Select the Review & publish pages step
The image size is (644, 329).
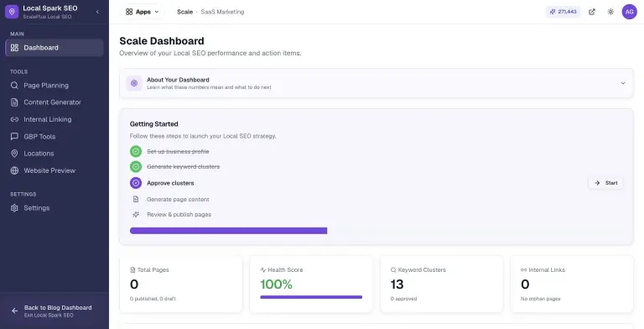179,214
